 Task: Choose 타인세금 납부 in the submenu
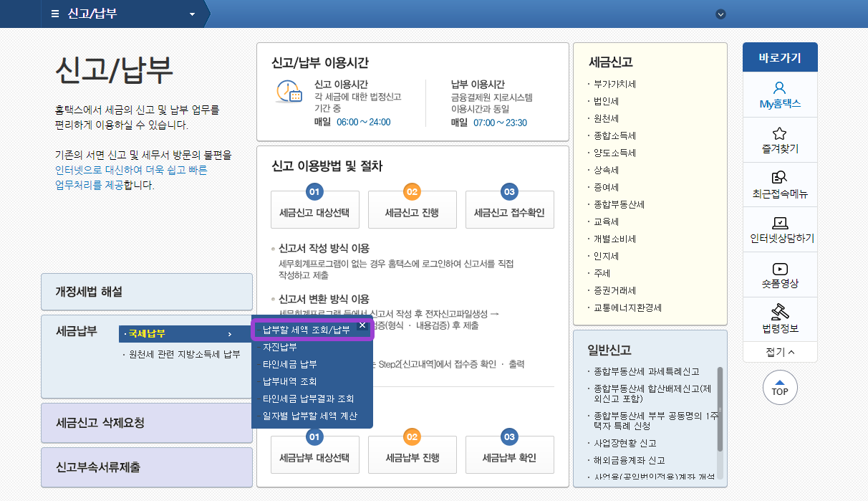(x=289, y=363)
